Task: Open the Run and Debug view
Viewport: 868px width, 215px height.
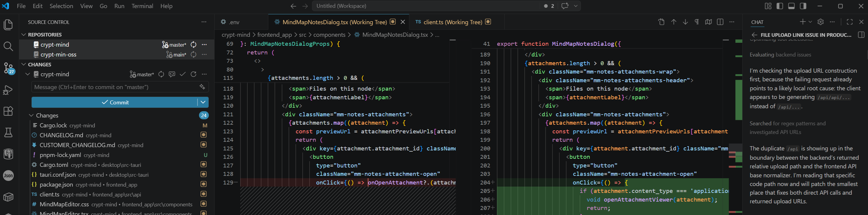Action: tap(8, 90)
